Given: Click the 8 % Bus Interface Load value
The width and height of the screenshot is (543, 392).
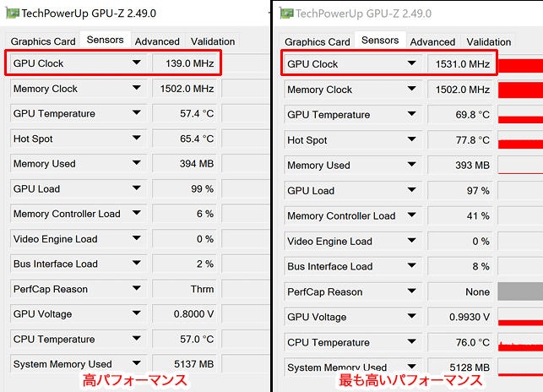Looking at the screenshot, I should pyautogui.click(x=460, y=266).
